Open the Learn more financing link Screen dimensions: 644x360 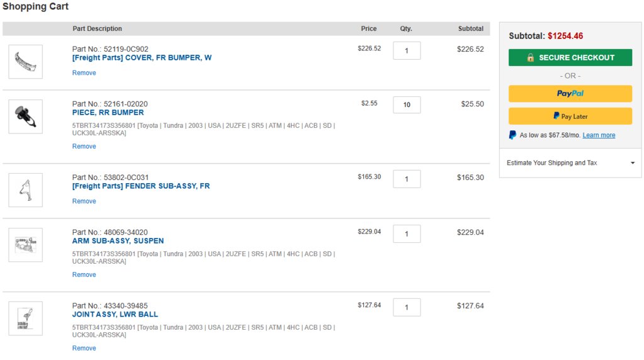599,135
